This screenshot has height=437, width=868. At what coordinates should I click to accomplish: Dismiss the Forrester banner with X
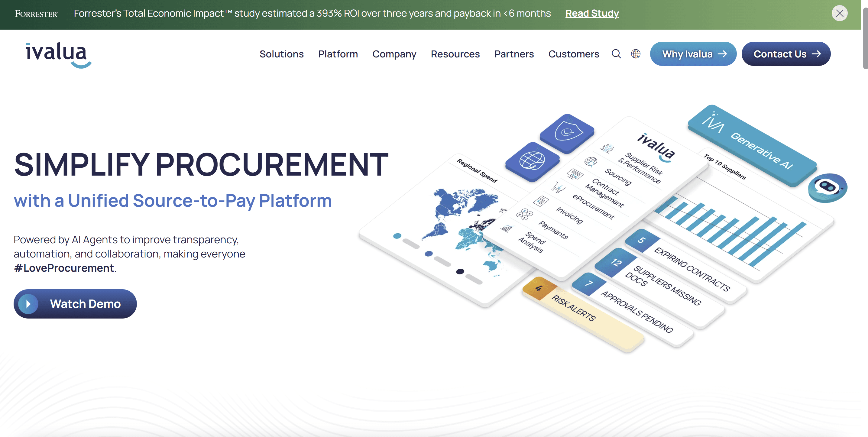(839, 14)
